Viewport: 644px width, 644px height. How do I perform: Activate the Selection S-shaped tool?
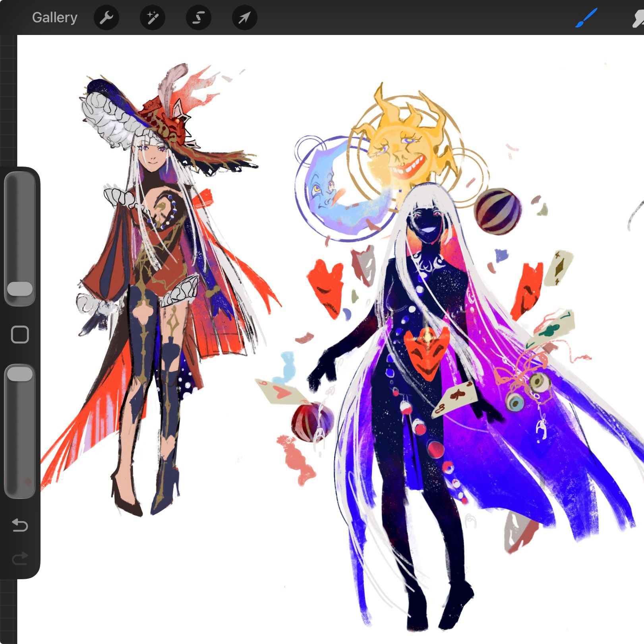[x=199, y=17]
